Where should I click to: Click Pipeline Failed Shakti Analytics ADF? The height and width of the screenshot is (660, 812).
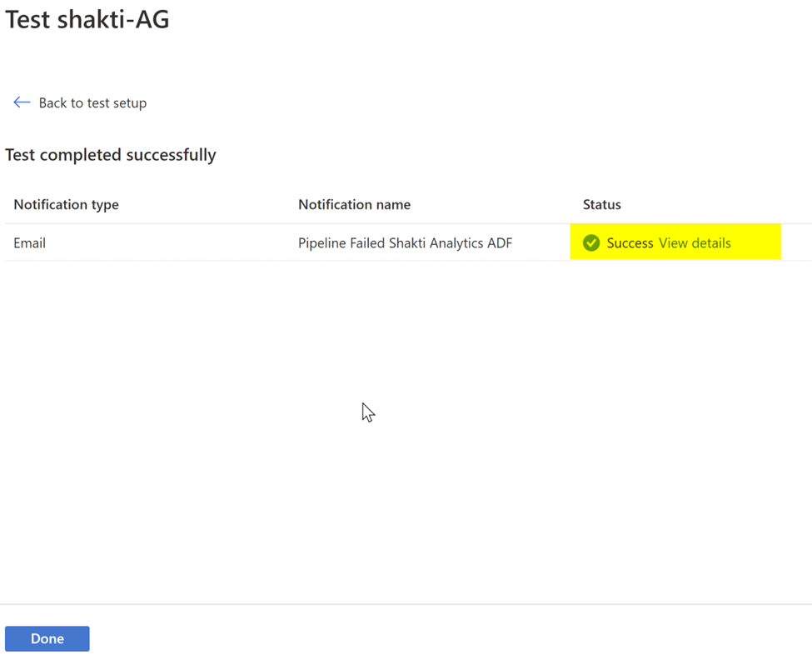(406, 242)
